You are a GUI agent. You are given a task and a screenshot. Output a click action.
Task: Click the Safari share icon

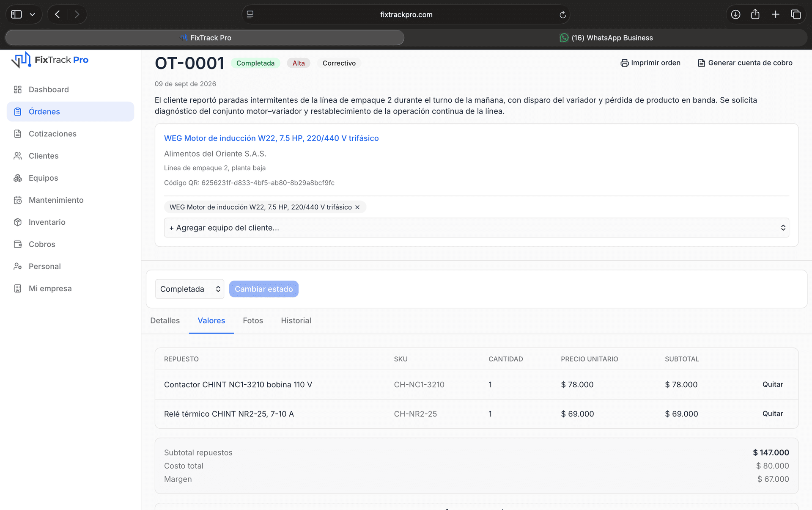755,14
